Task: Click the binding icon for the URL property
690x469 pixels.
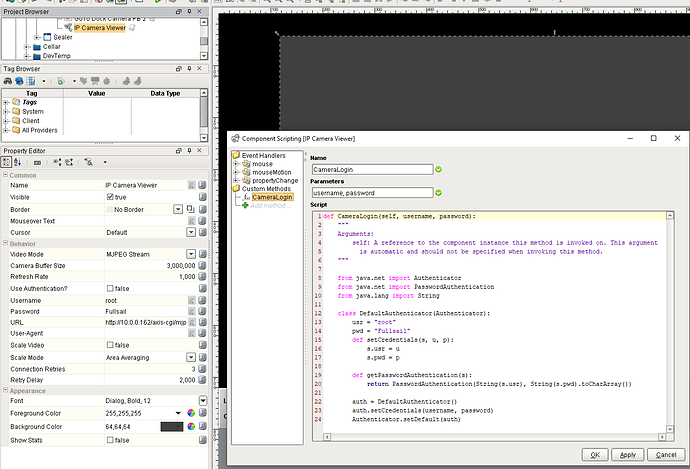Action: [x=202, y=322]
